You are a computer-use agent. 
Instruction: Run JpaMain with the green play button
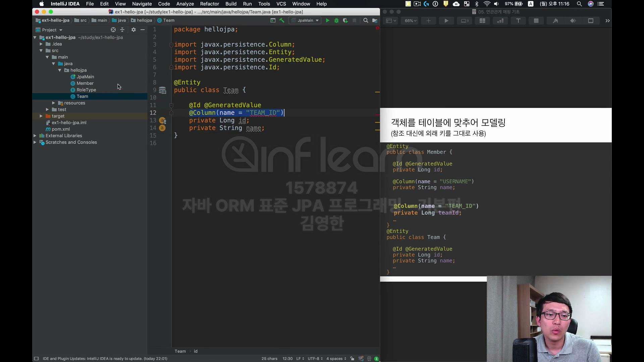[x=327, y=20]
